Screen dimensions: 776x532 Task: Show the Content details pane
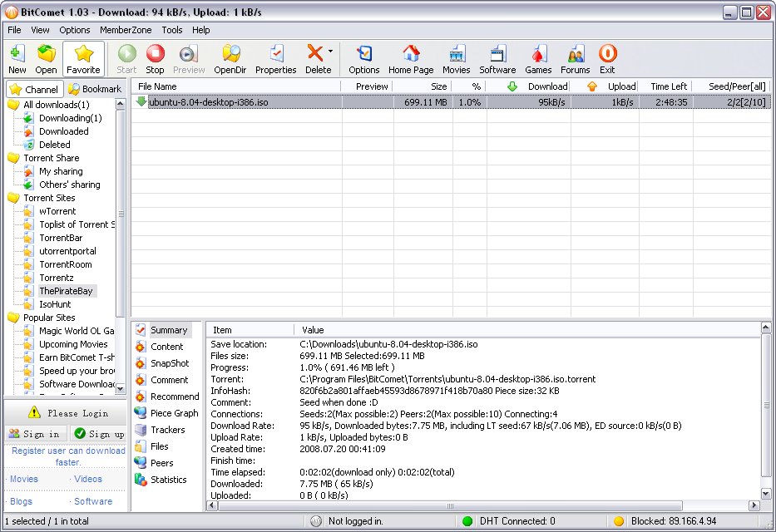[167, 347]
